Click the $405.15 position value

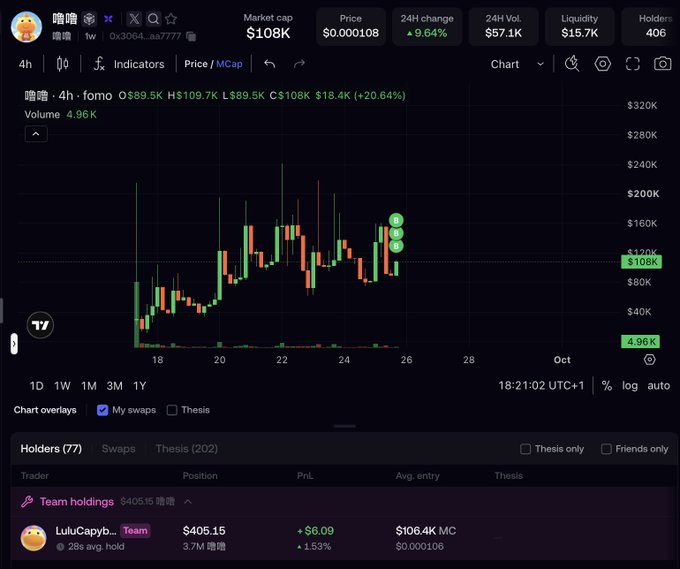(x=204, y=530)
